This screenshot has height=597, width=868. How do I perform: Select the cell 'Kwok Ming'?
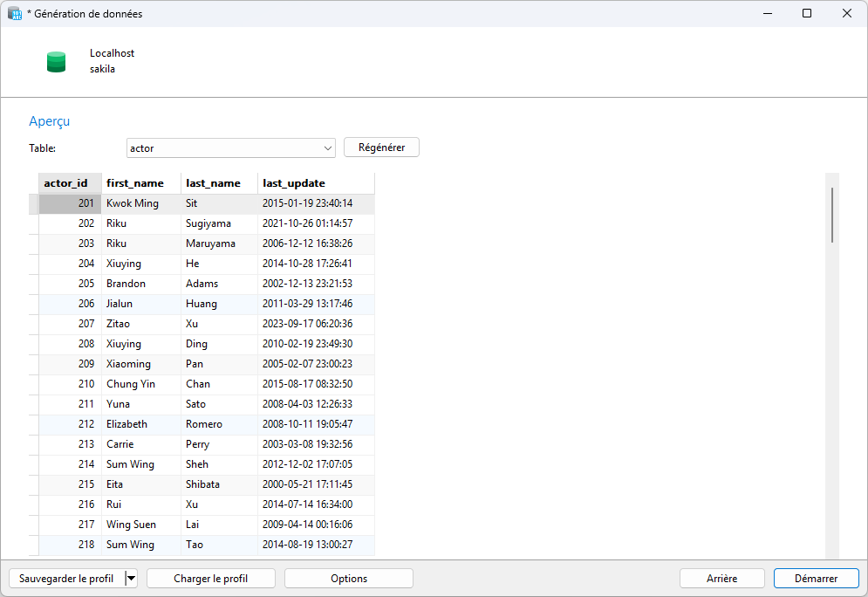tap(141, 203)
